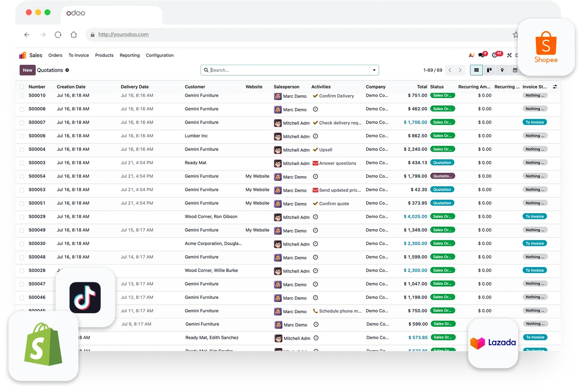Click Marc Demo avatar on S00010 row
This screenshot has width=580, height=392.
point(278,97)
